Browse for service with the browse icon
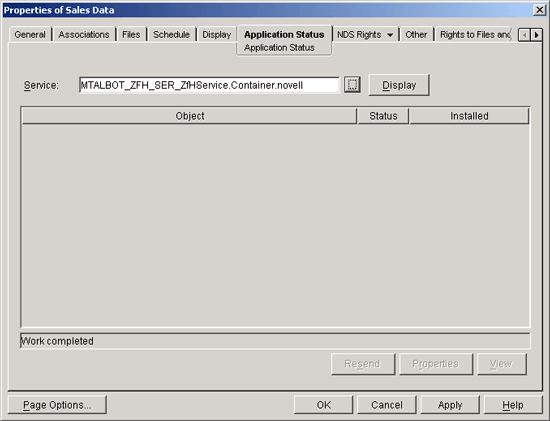The width and height of the screenshot is (550, 421). click(x=352, y=85)
